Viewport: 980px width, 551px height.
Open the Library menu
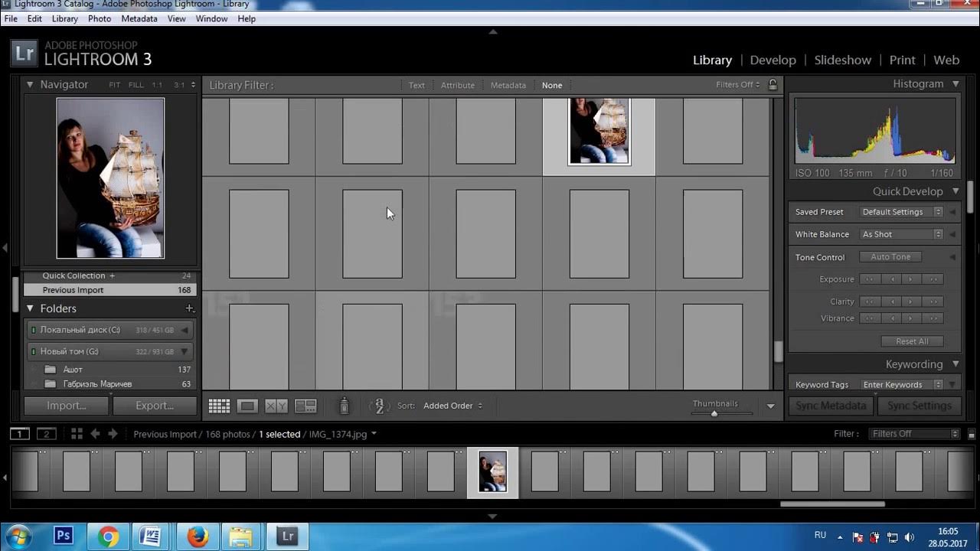click(65, 18)
